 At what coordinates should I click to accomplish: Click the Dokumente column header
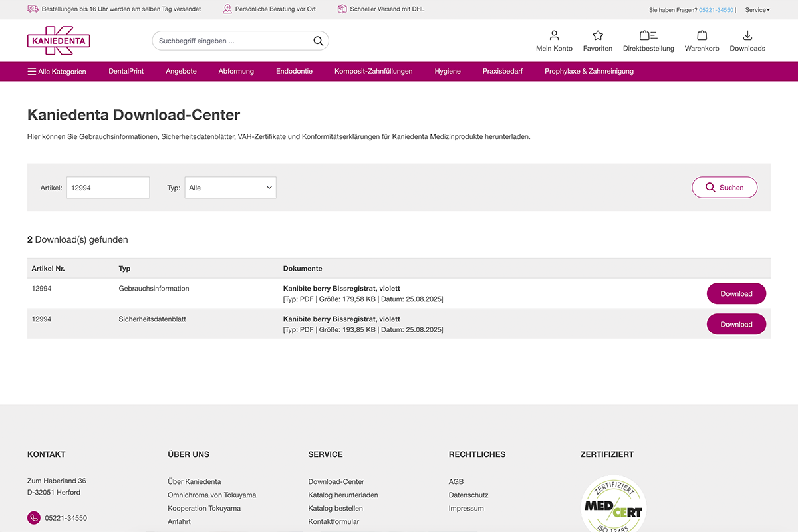(303, 269)
